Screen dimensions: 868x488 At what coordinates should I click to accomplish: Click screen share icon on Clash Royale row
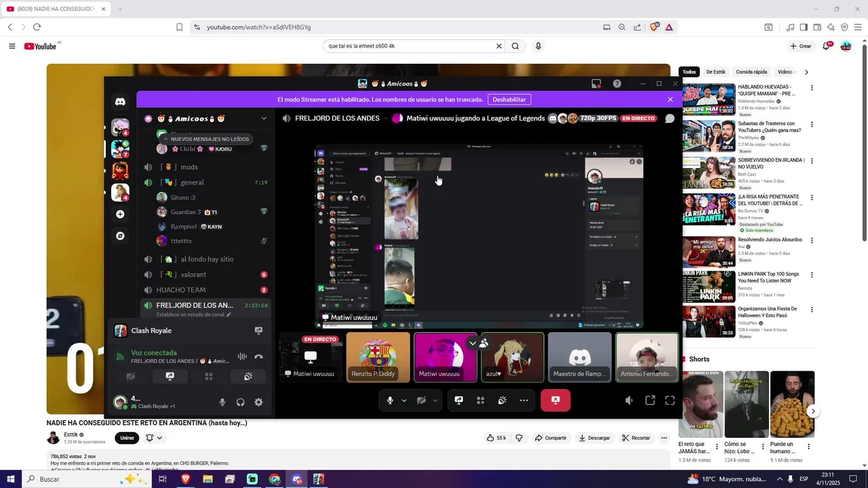point(258,331)
